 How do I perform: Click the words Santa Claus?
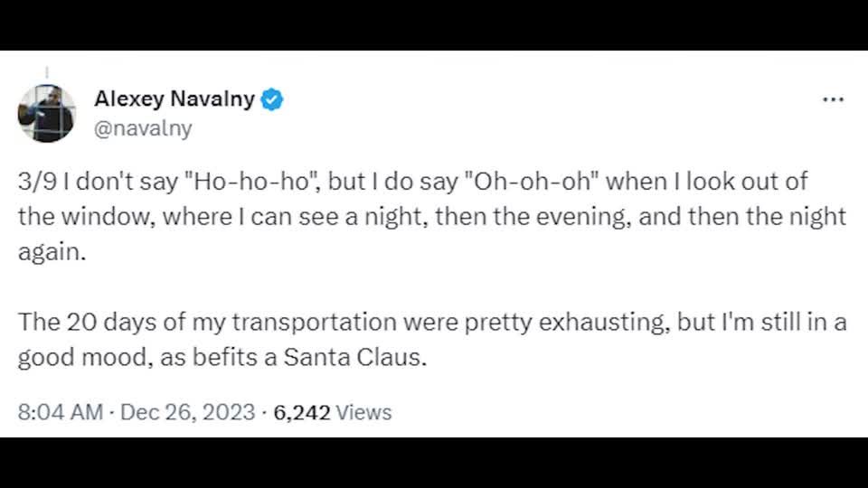click(x=354, y=357)
